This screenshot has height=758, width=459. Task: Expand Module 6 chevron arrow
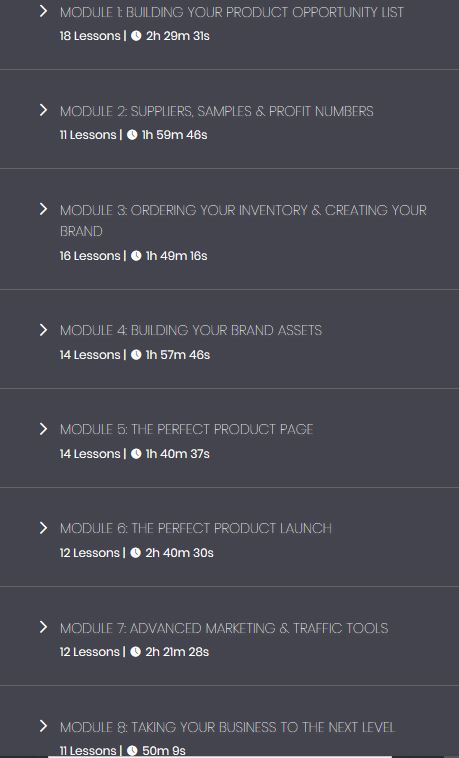click(44, 527)
